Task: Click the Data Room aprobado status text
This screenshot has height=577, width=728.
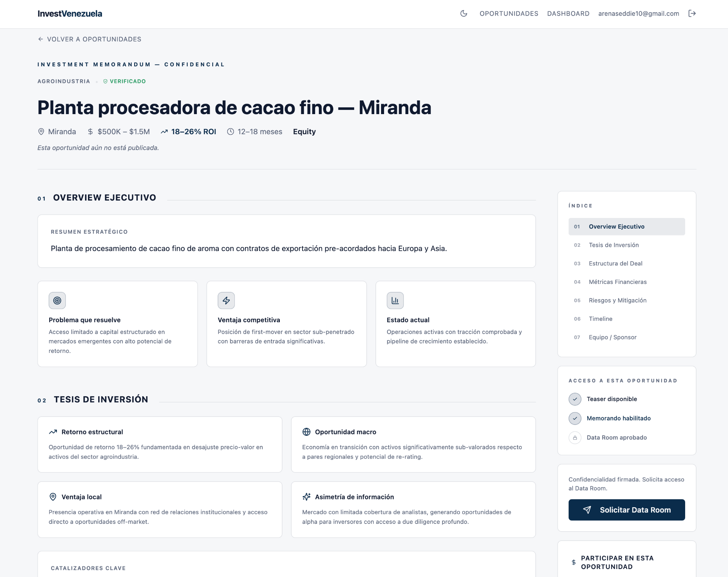Action: pyautogui.click(x=617, y=437)
